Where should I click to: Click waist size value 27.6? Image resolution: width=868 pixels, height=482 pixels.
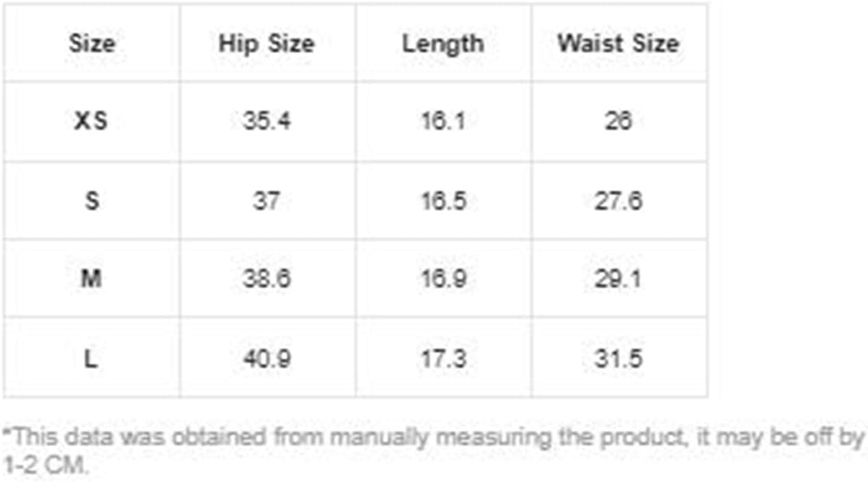[x=618, y=201]
